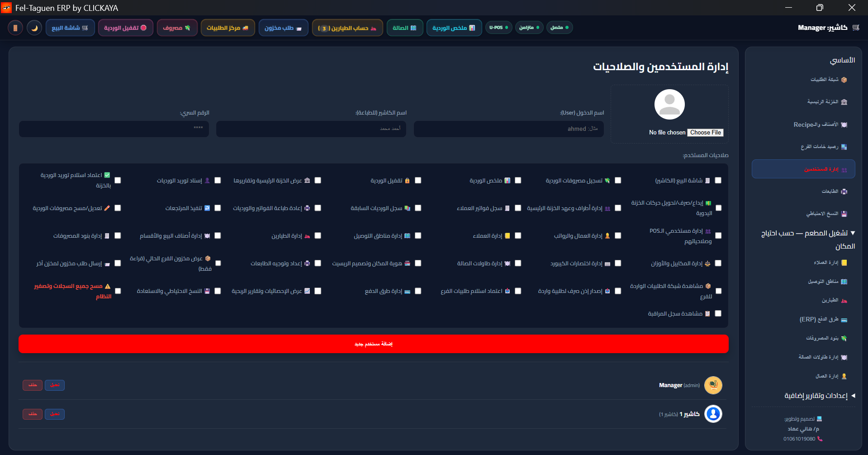This screenshot has width=868, height=455.
Task: Click تعديل for the Manager user
Action: pos(55,385)
